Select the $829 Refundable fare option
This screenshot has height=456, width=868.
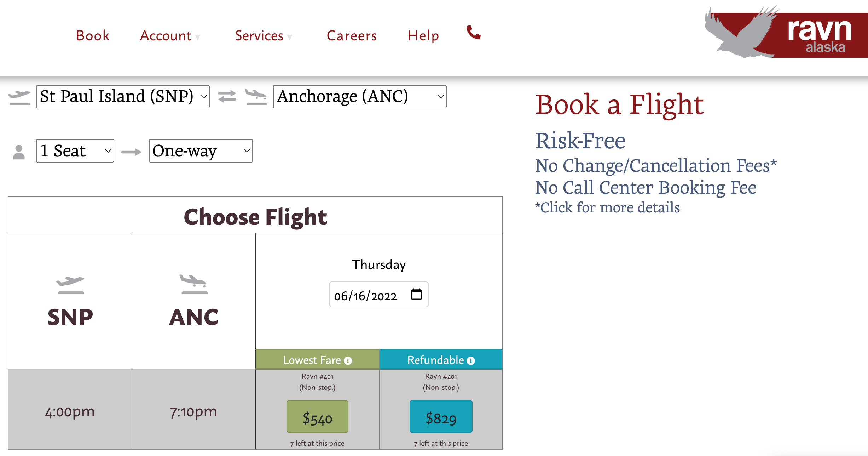(x=441, y=417)
